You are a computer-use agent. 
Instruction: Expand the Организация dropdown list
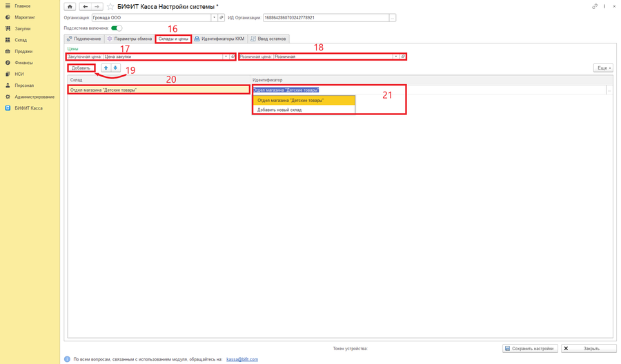point(215,18)
